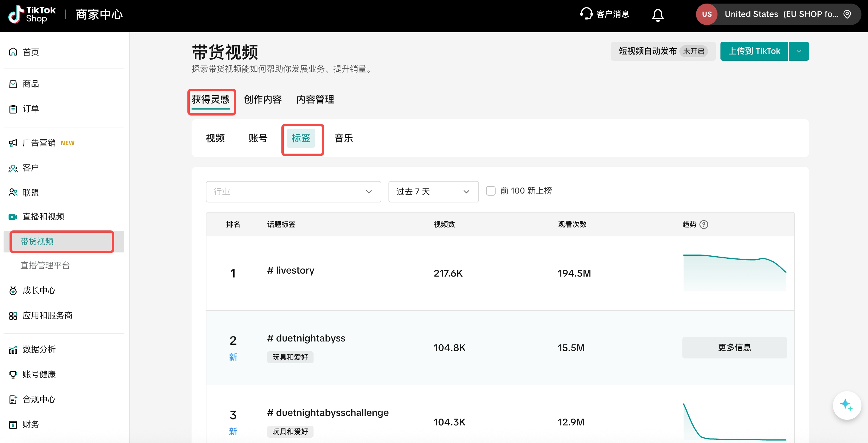This screenshot has height=443, width=868.
Task: Open the AI assistant sparkle button
Action: (847, 405)
